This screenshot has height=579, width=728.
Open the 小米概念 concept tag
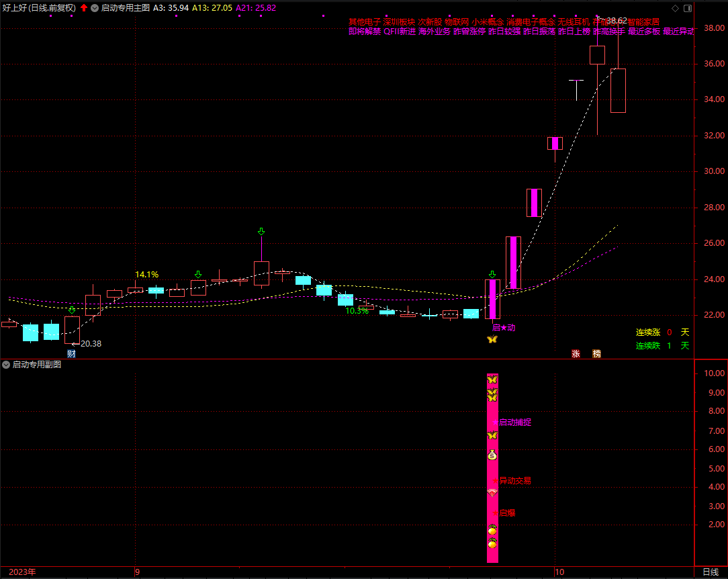488,21
